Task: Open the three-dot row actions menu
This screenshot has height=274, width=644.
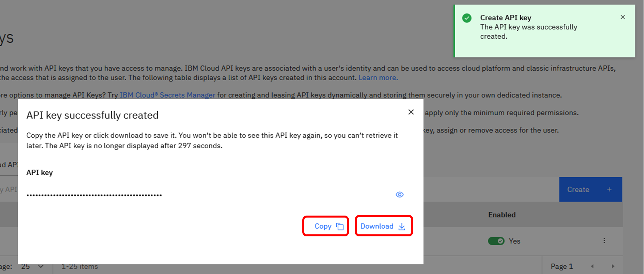Action: (604, 241)
